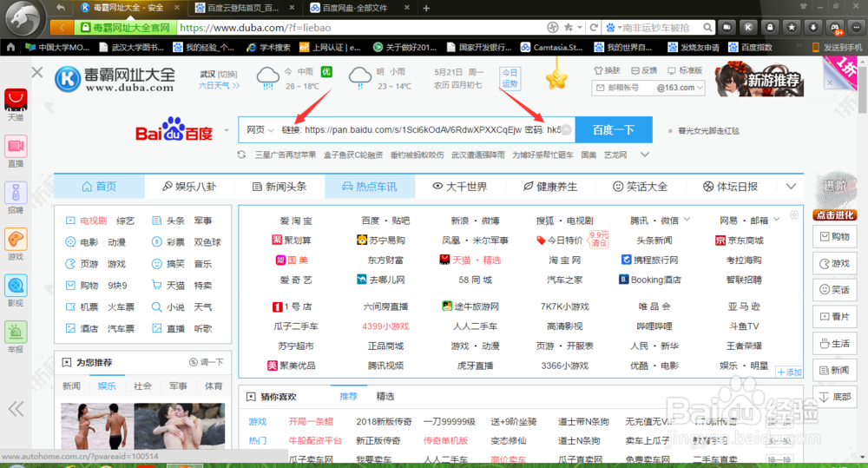868x468 pixels.
Task: Open the 4399小游戏 link
Action: click(386, 326)
